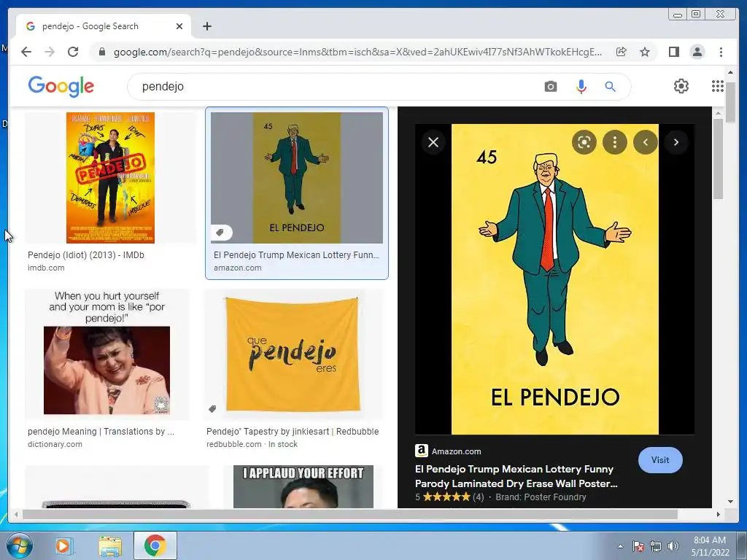Image resolution: width=747 pixels, height=560 pixels.
Task: Click the forward navigation arrow
Action: (x=50, y=52)
